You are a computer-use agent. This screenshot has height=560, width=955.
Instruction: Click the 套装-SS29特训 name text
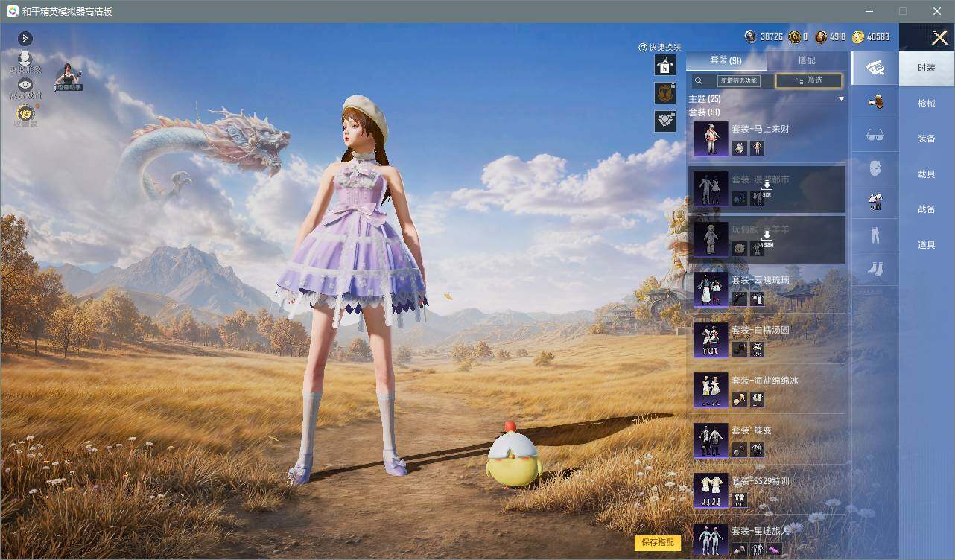point(761,481)
